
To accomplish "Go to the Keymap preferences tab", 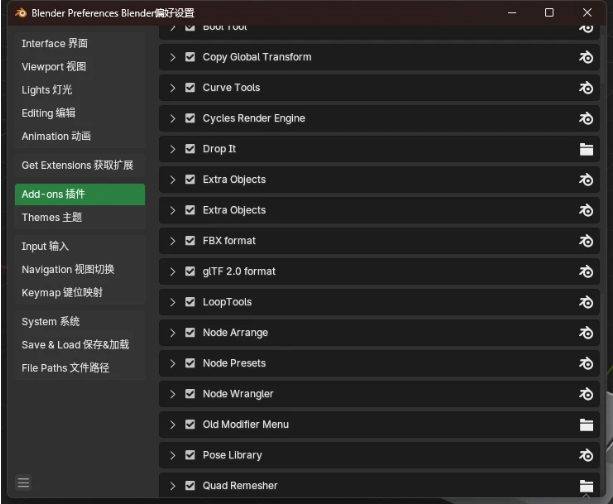I will click(x=80, y=292).
